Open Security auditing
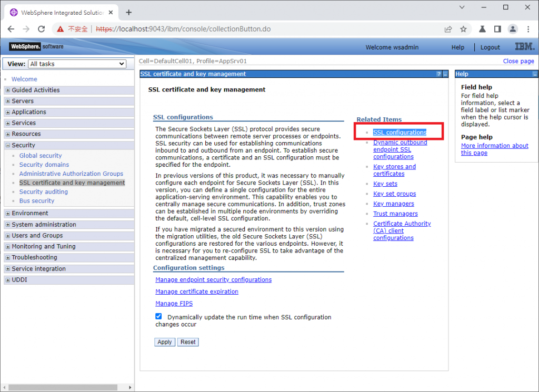Image resolution: width=539 pixels, height=392 pixels. pos(44,192)
